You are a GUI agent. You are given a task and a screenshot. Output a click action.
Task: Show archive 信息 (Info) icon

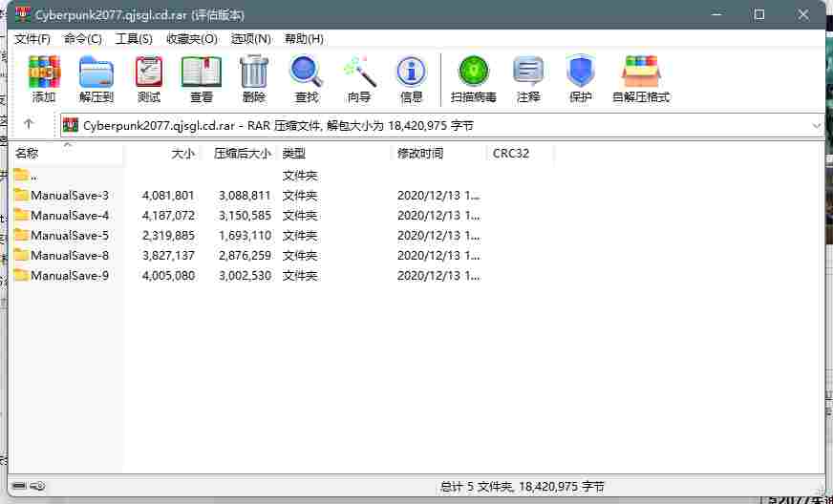pos(411,73)
